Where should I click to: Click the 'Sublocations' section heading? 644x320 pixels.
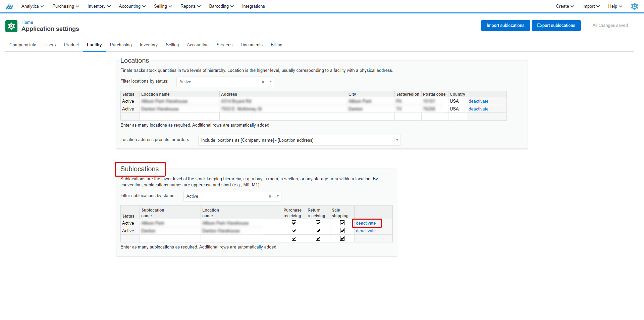pos(140,169)
